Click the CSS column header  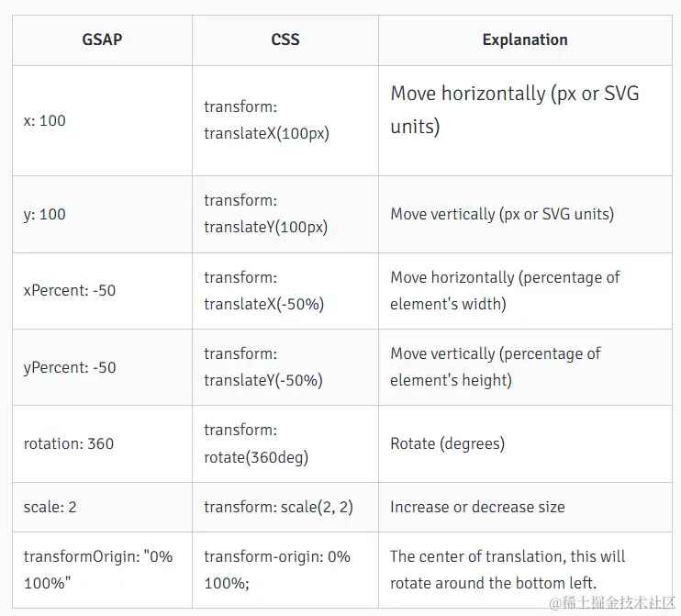pos(285,40)
